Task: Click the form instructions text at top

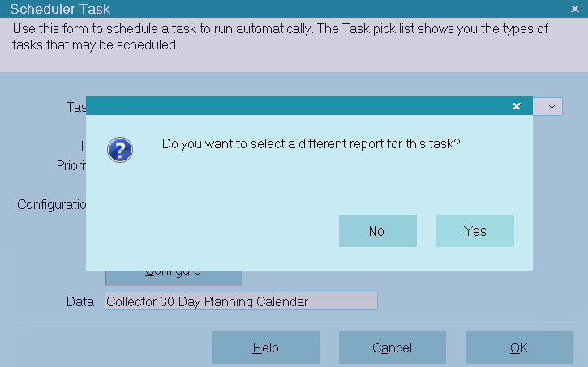Action: [x=280, y=37]
